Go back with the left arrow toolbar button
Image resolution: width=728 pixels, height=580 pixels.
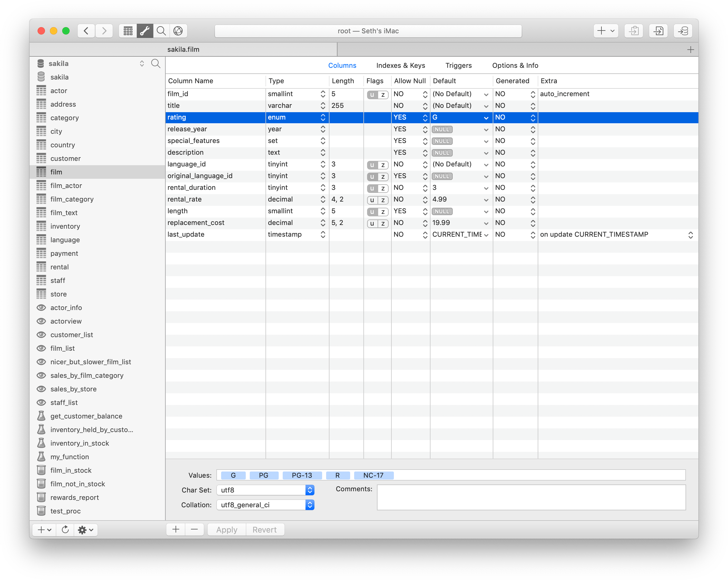pos(86,31)
